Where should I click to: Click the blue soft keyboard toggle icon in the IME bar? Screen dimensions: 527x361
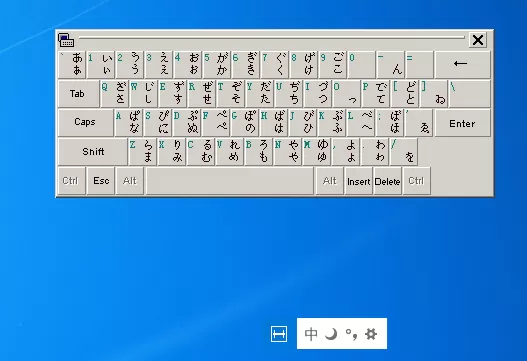pyautogui.click(x=279, y=334)
